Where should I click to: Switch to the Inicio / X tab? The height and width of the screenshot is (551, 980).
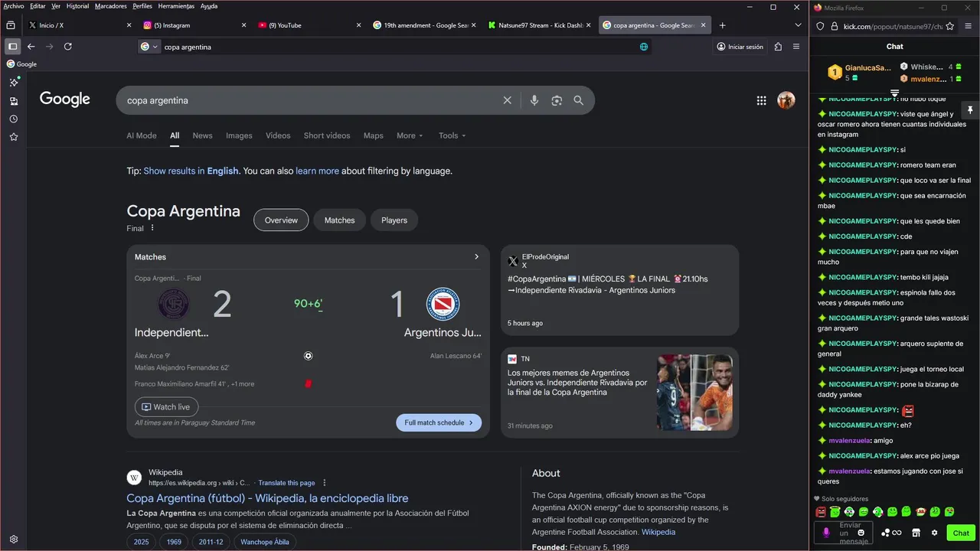[80, 25]
